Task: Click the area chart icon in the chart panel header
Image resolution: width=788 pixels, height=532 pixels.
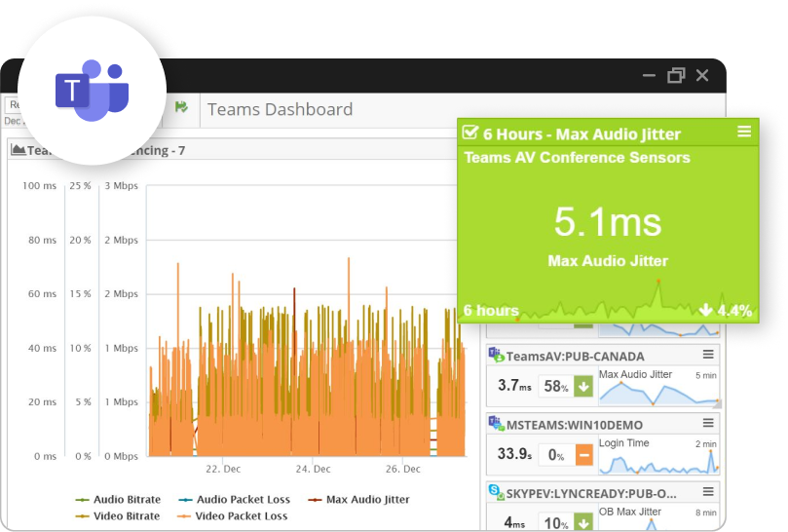Action: 19,149
